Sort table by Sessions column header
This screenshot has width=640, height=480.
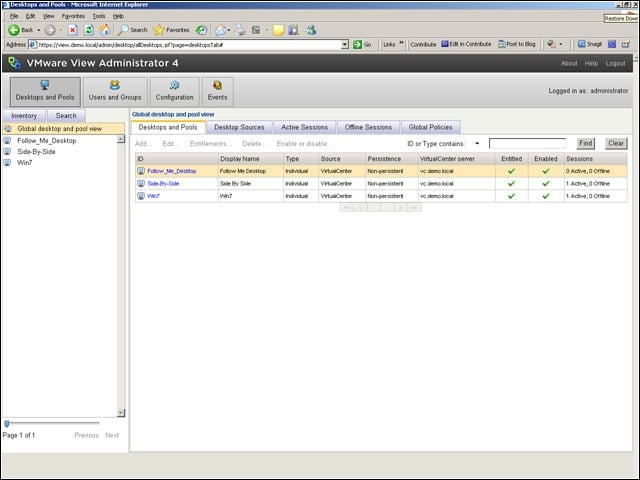point(596,159)
